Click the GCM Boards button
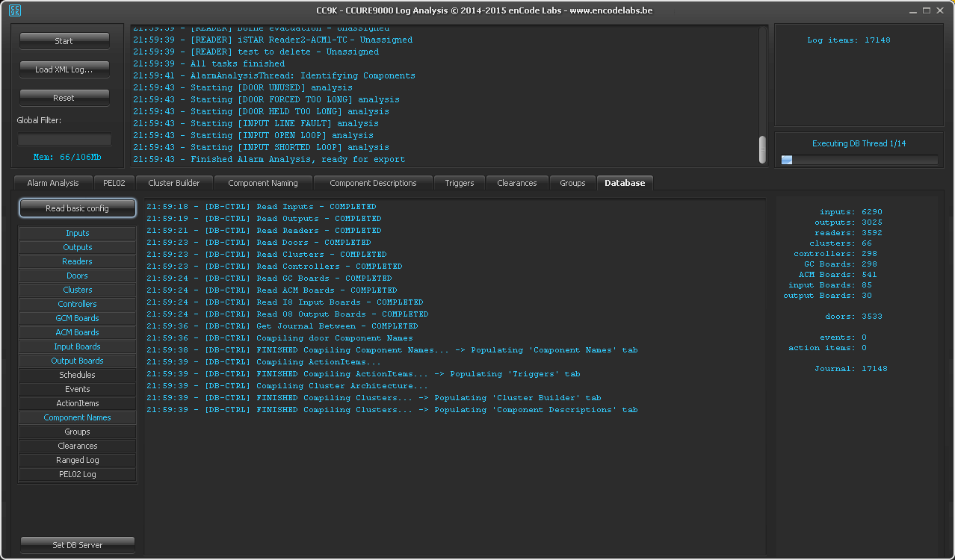 point(78,318)
